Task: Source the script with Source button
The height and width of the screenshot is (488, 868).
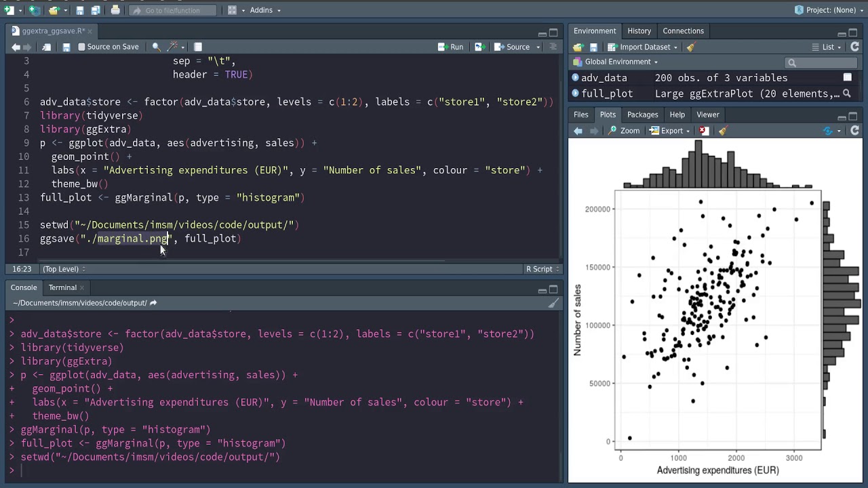Action: [x=512, y=47]
